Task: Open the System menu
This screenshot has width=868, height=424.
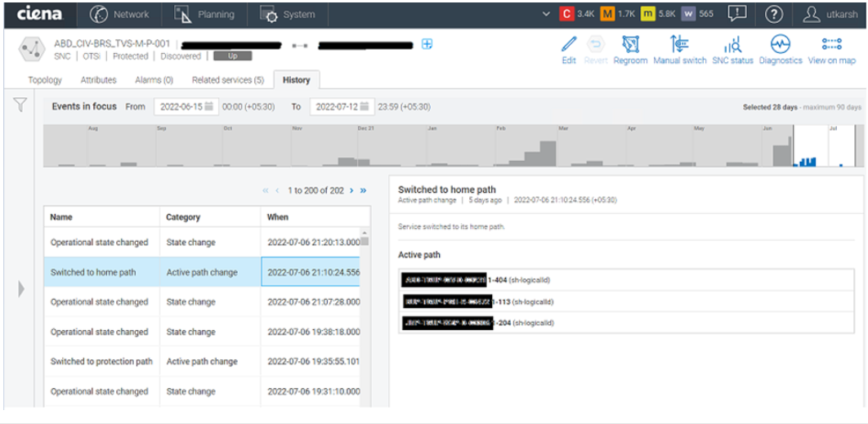Action: (288, 15)
